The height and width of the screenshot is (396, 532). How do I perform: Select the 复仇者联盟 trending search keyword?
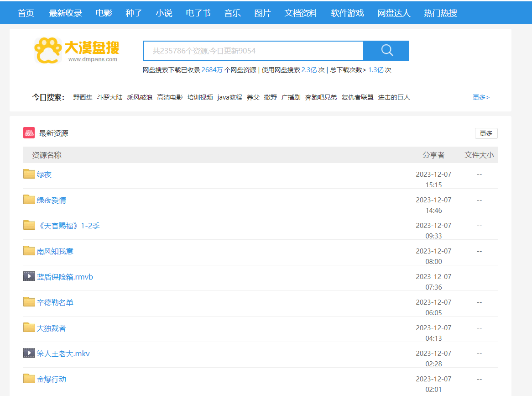coord(357,97)
